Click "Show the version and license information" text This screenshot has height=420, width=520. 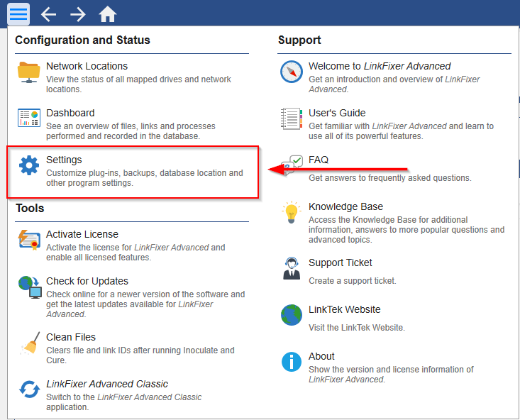(x=391, y=374)
